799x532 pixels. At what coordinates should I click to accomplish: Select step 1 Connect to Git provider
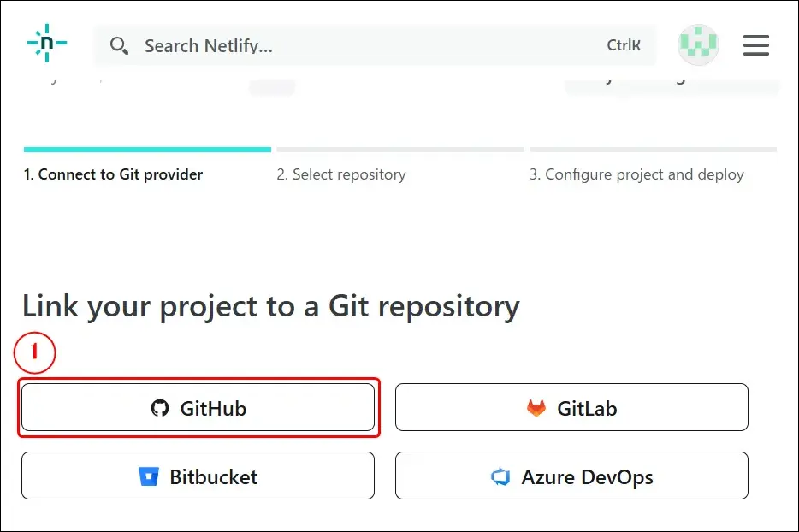pyautogui.click(x=113, y=174)
